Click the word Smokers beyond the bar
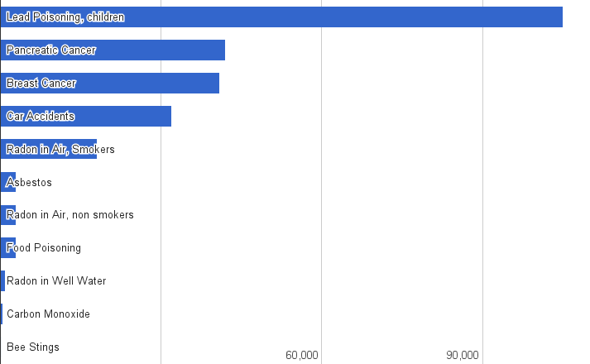The height and width of the screenshot is (364, 590). coord(94,149)
